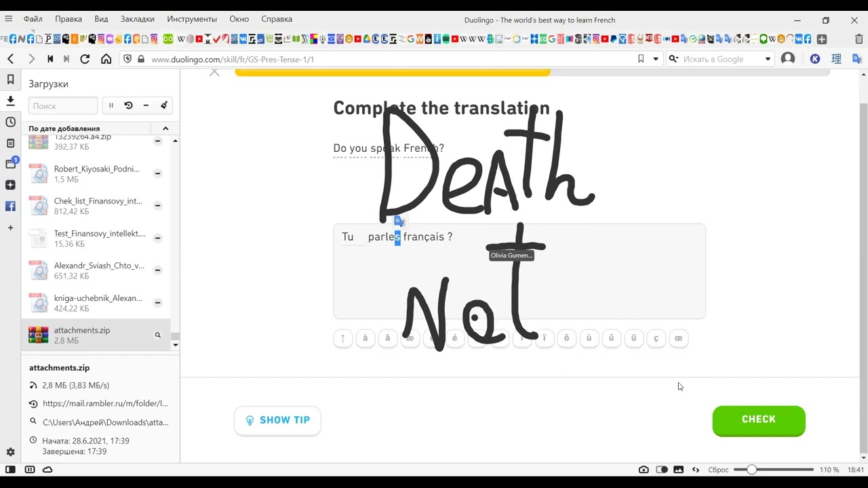Toggle the sync cloud icon in status bar
868x488 pixels.
[x=47, y=470]
